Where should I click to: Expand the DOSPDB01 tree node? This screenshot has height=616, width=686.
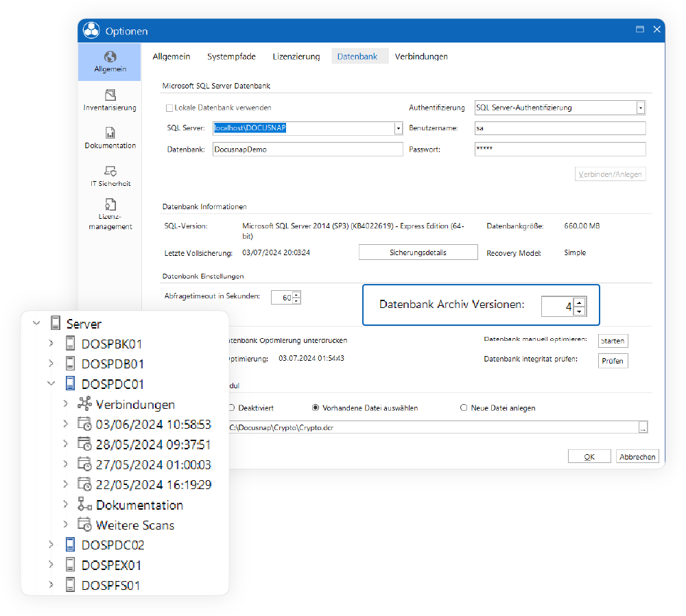[x=51, y=363]
